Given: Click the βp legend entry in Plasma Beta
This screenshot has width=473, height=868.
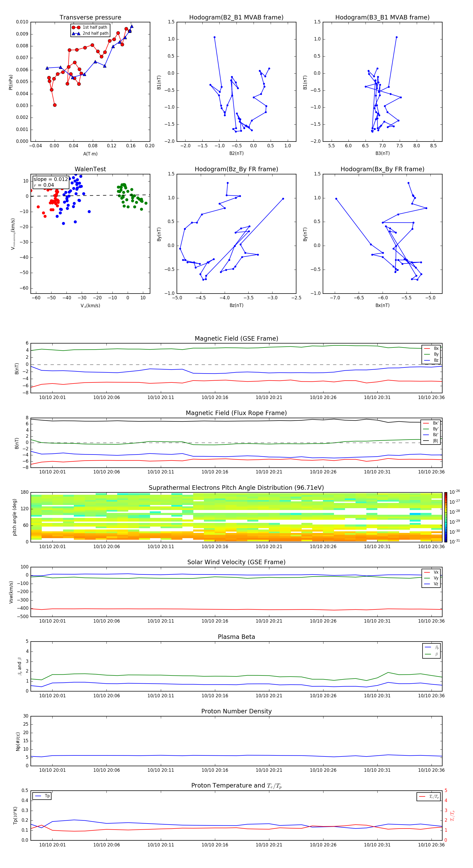Looking at the screenshot, I should pyautogui.click(x=431, y=647).
